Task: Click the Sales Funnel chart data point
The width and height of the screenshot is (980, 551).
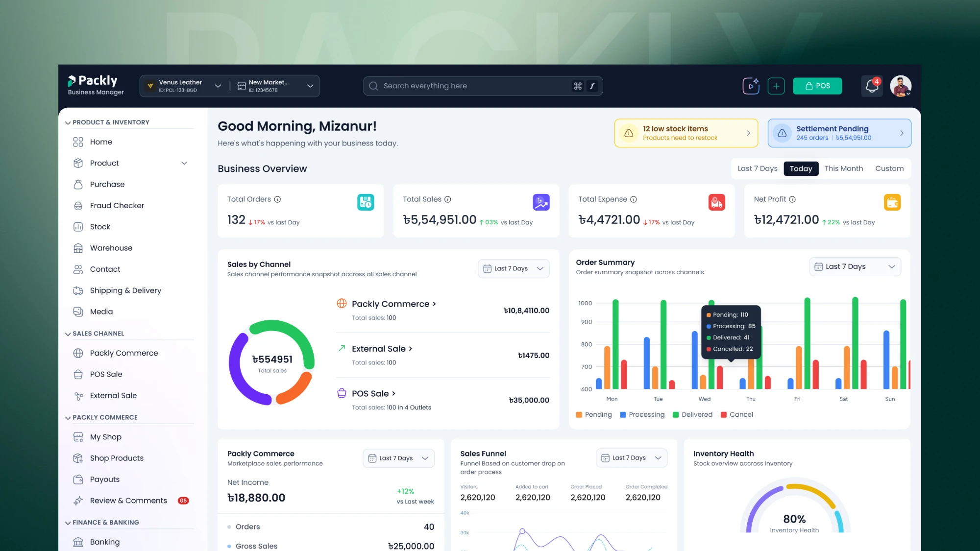Action: click(x=522, y=531)
